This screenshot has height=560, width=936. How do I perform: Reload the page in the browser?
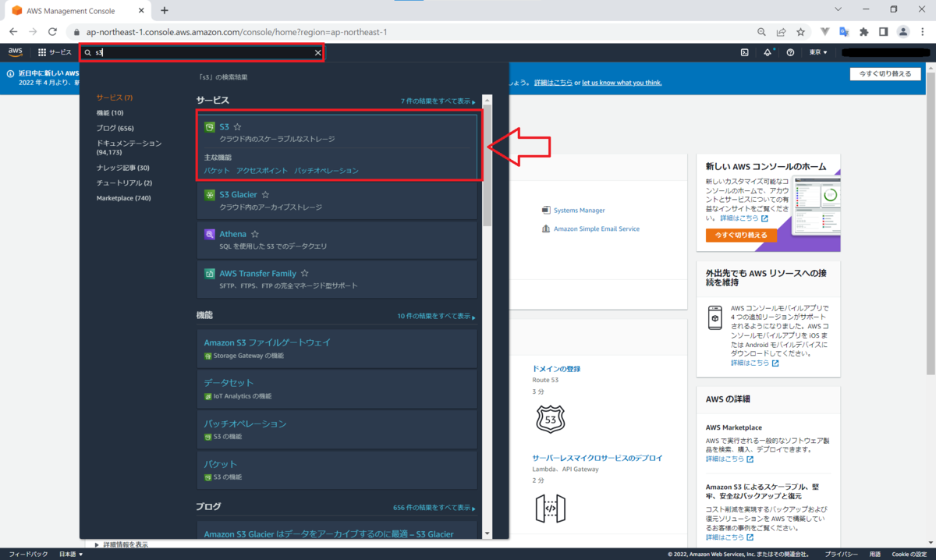(52, 32)
